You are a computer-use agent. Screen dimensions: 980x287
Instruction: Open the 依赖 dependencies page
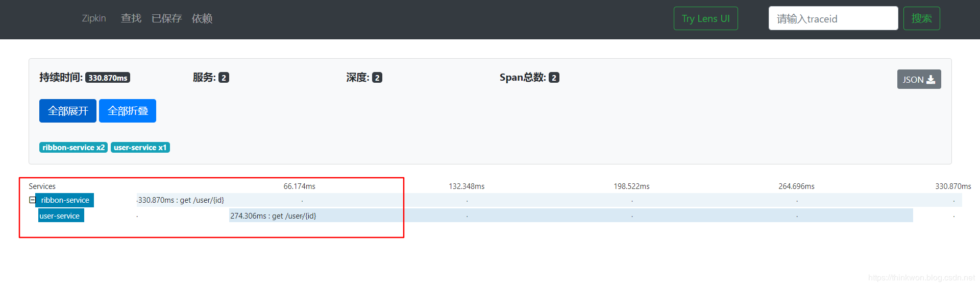point(202,18)
